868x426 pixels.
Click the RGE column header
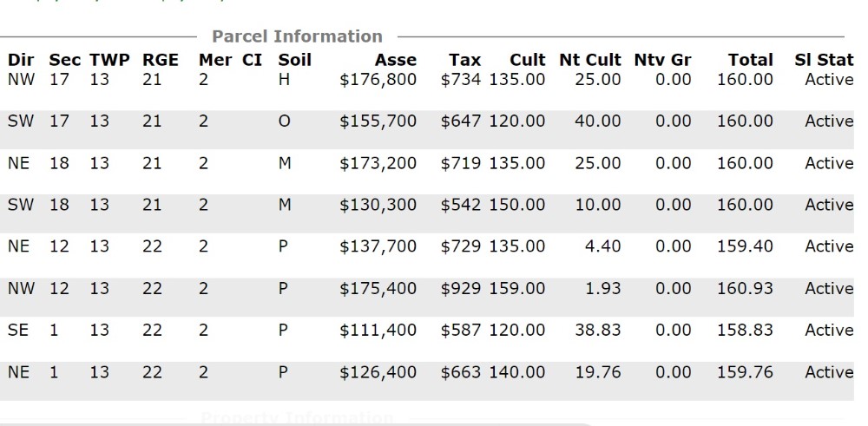161,60
